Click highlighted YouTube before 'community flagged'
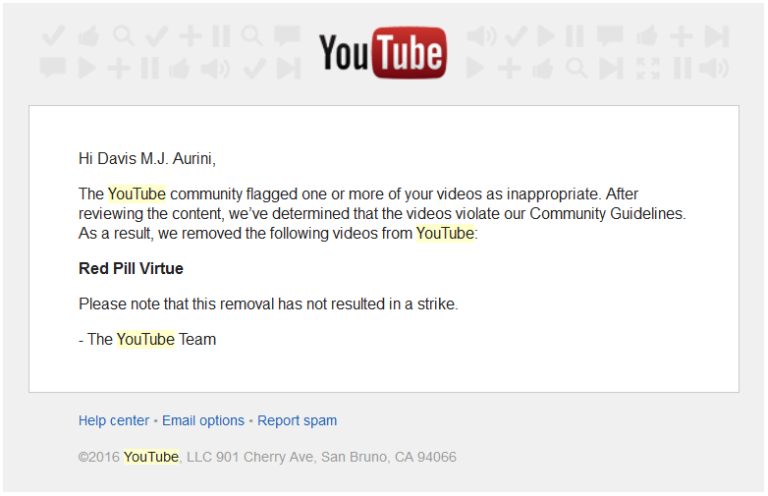This screenshot has width=768, height=496. 137,194
